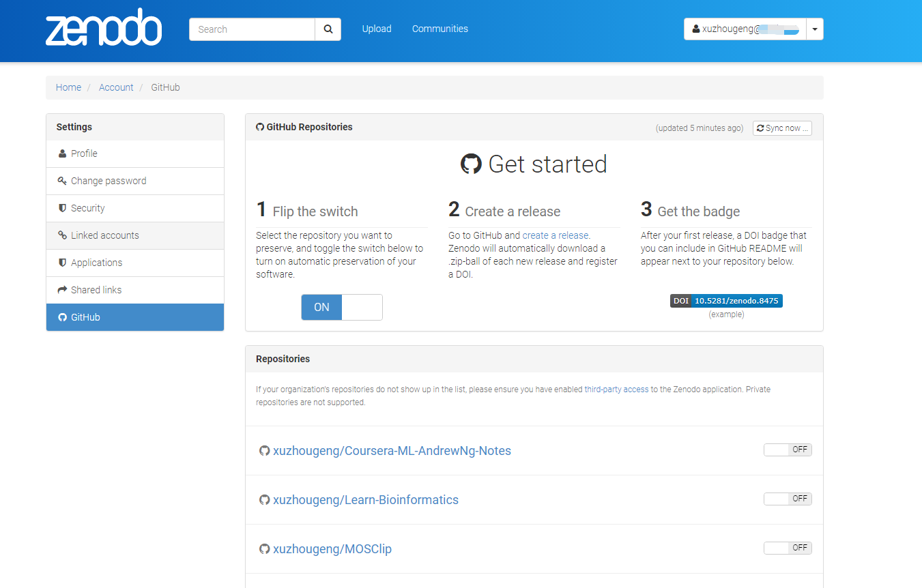922x588 pixels.
Task: Click the GitHub icon in GitHub Repositories header
Action: pyautogui.click(x=260, y=127)
